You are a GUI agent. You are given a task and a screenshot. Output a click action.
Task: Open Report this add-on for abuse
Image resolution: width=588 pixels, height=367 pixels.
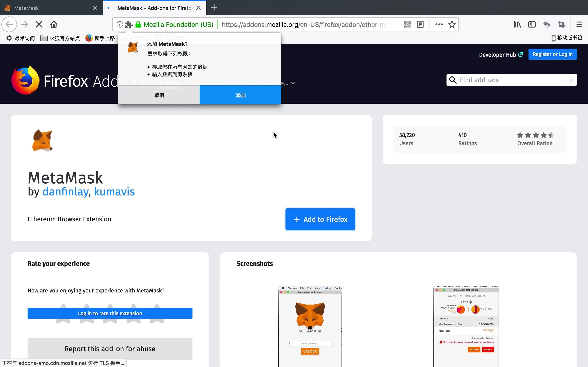click(110, 349)
